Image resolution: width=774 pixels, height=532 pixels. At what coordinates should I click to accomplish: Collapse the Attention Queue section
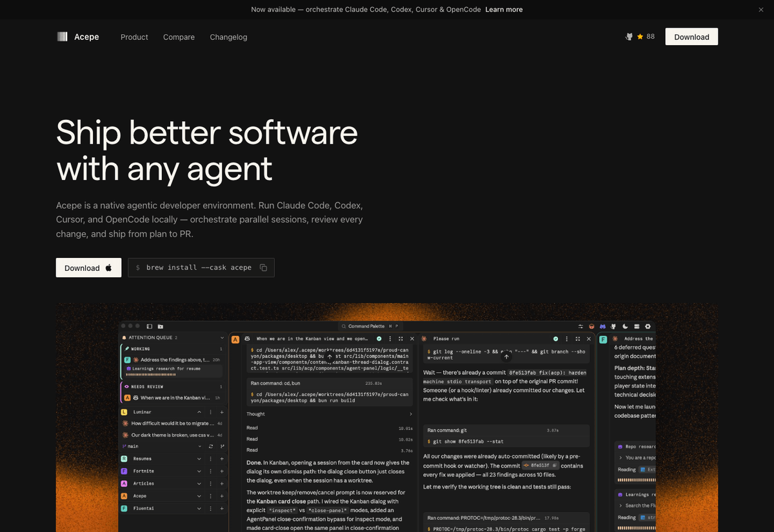tap(222, 337)
